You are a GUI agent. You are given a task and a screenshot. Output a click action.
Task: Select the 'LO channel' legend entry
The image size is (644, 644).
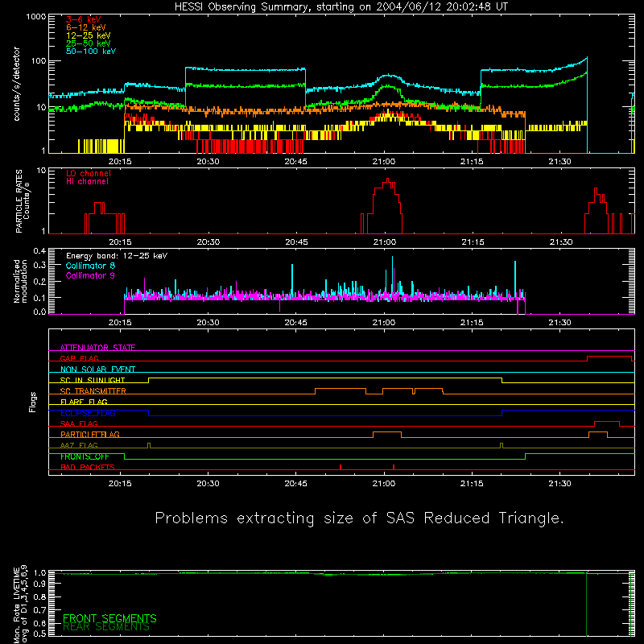[x=89, y=173]
